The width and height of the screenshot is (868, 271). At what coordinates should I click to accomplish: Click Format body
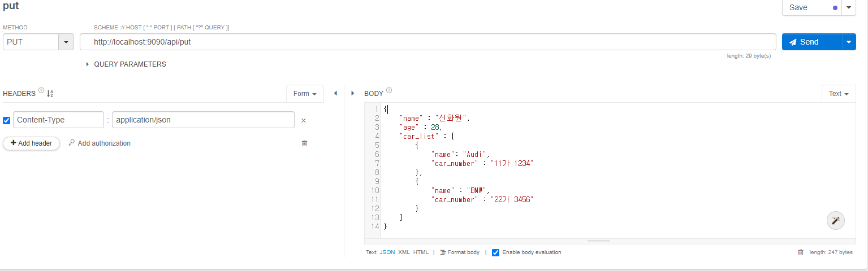click(460, 252)
